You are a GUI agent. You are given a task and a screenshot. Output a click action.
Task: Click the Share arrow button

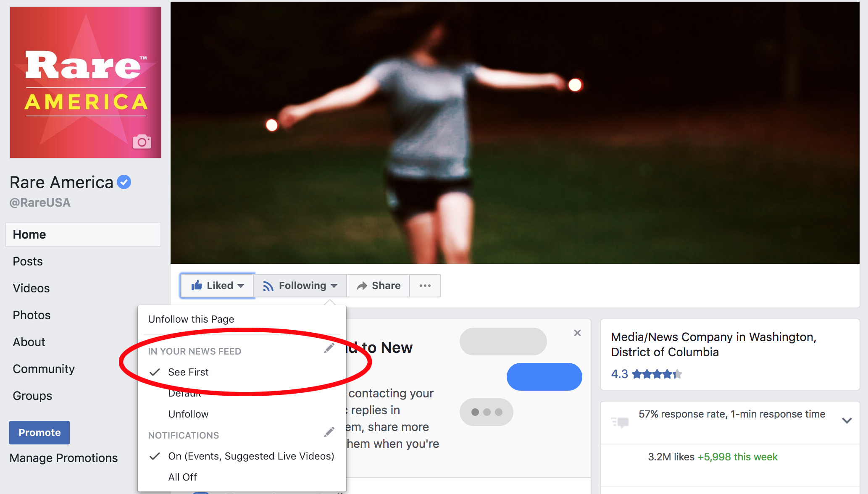pyautogui.click(x=378, y=286)
